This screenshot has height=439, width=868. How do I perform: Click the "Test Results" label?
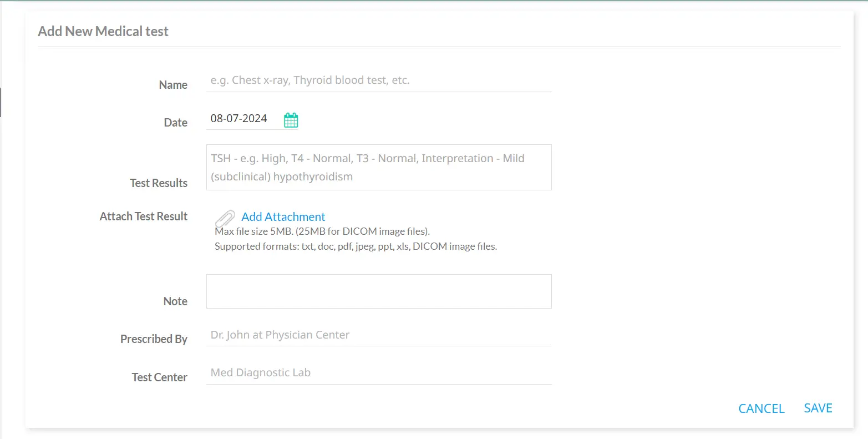pos(159,183)
